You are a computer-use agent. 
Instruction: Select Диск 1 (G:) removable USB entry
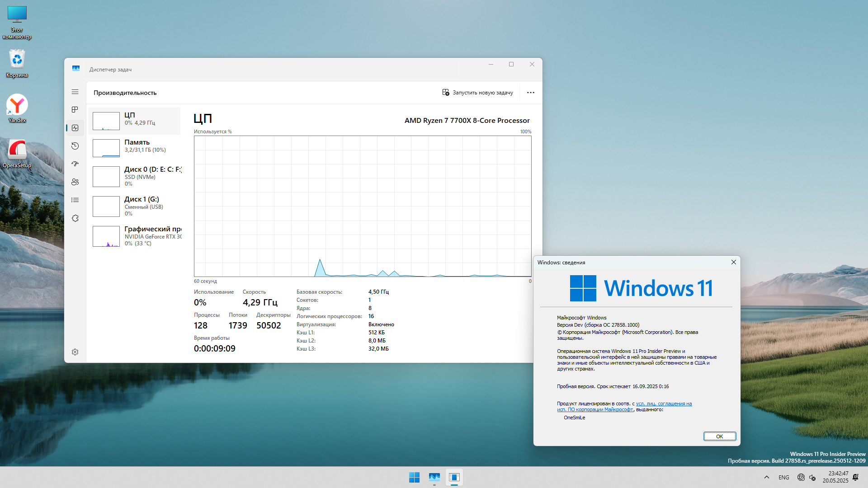point(135,206)
